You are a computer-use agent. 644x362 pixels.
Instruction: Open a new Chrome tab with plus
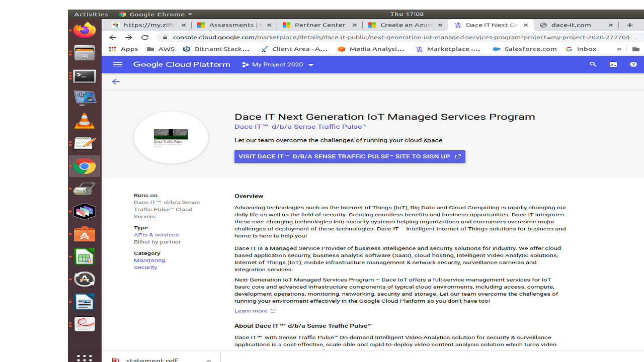[629, 25]
